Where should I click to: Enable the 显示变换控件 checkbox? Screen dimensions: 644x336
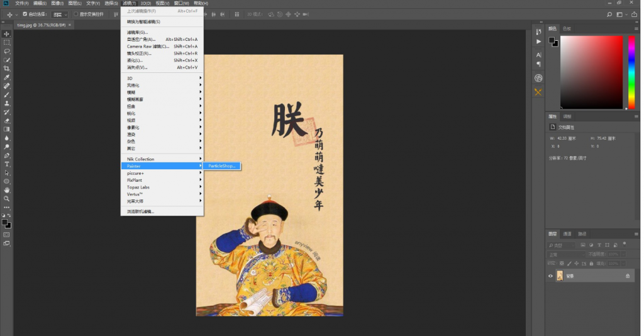(76, 14)
